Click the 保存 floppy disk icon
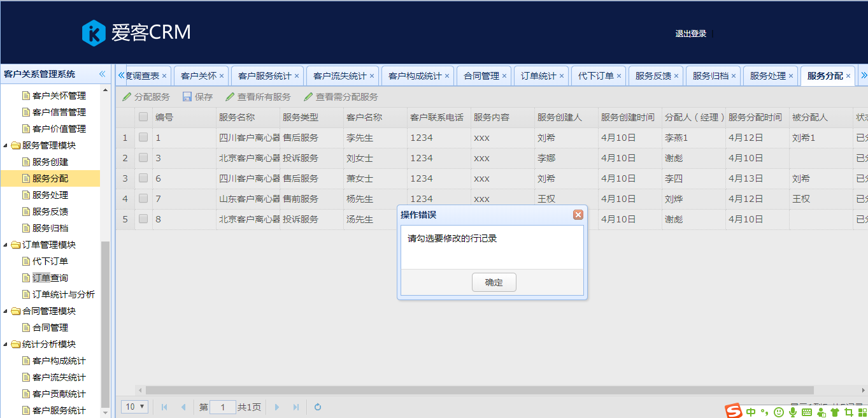 point(187,97)
